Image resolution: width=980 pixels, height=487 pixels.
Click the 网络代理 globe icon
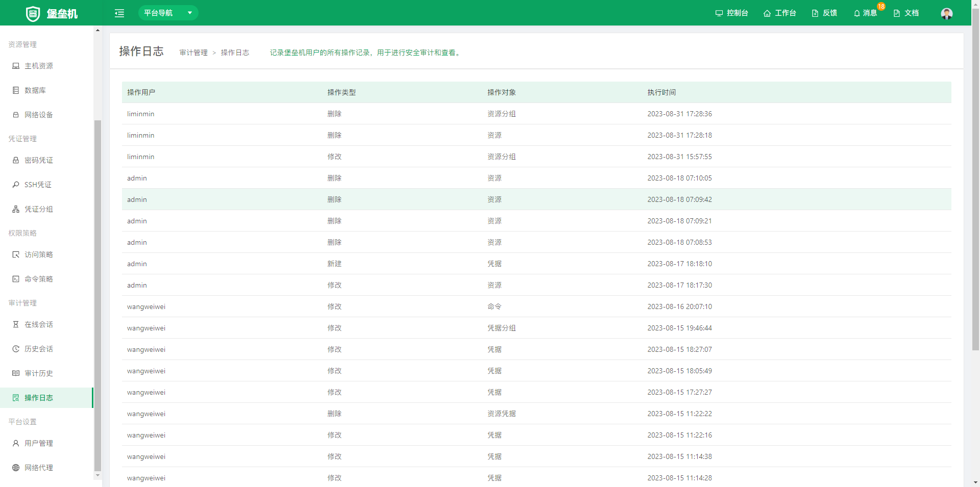pyautogui.click(x=16, y=468)
